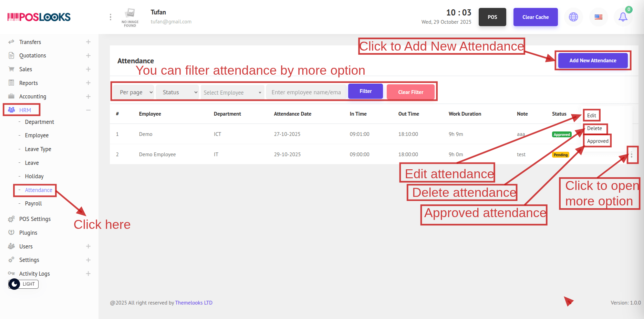
Task: Choose Delete from the options menu
Action: coord(594,128)
